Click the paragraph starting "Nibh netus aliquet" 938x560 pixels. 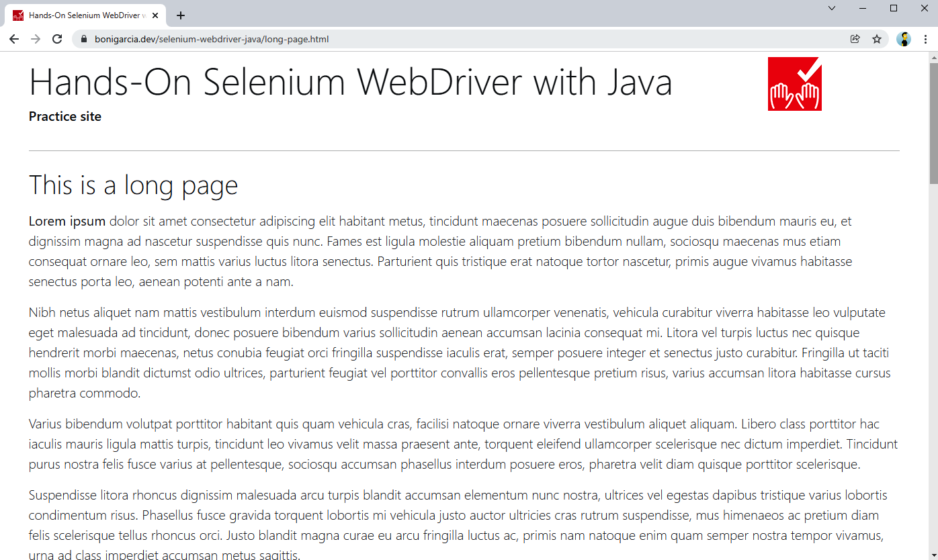tap(464, 353)
